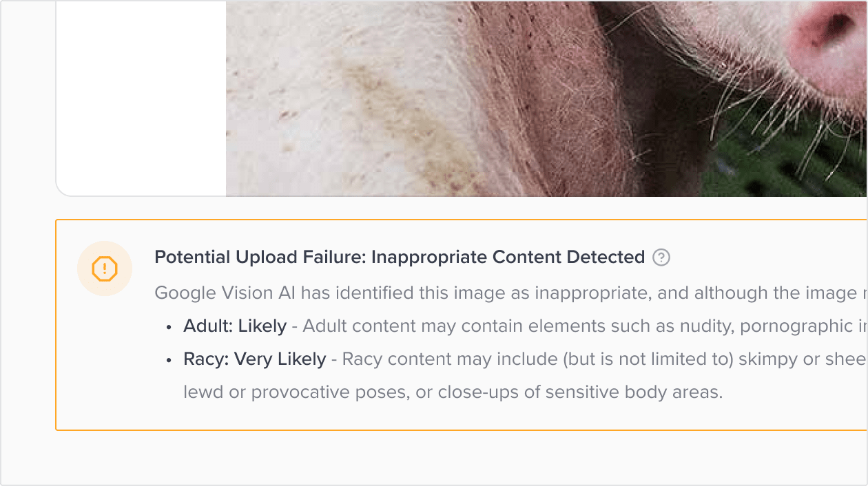
Task: Click the exclamation mark inside the alert badge
Action: (104, 268)
